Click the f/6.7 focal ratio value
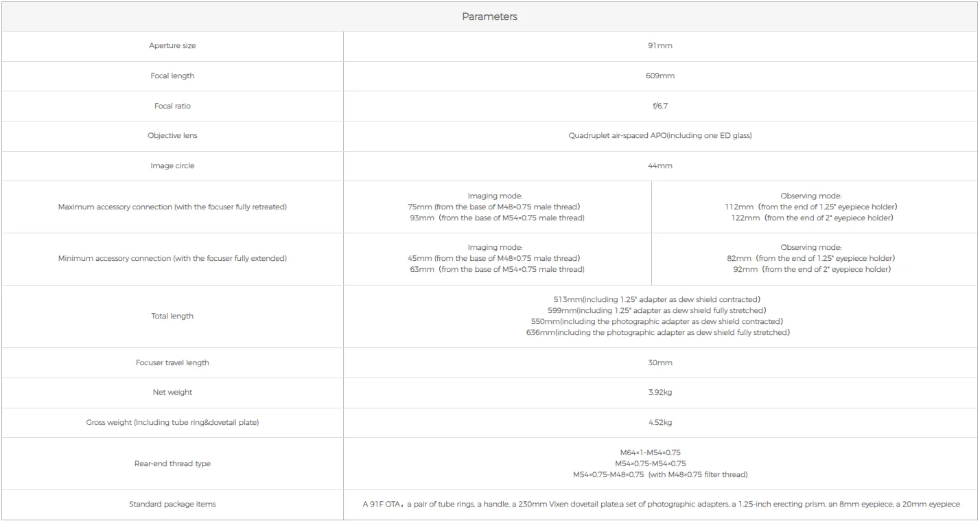980x521 pixels. pyautogui.click(x=660, y=106)
